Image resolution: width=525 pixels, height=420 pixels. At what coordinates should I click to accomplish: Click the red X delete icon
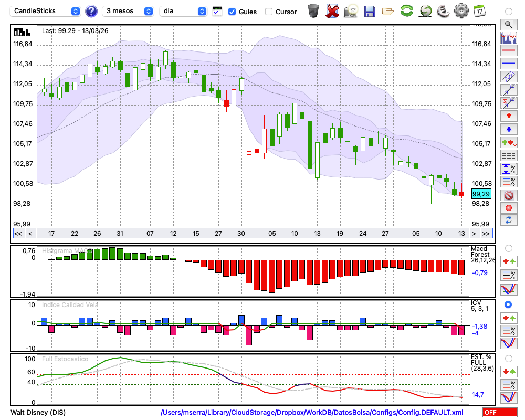tap(332, 11)
